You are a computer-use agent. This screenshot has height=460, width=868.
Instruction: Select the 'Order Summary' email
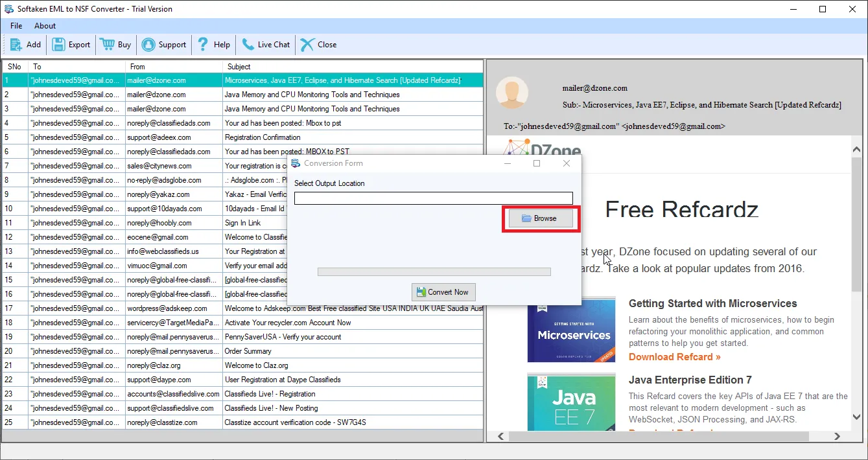(x=242, y=351)
